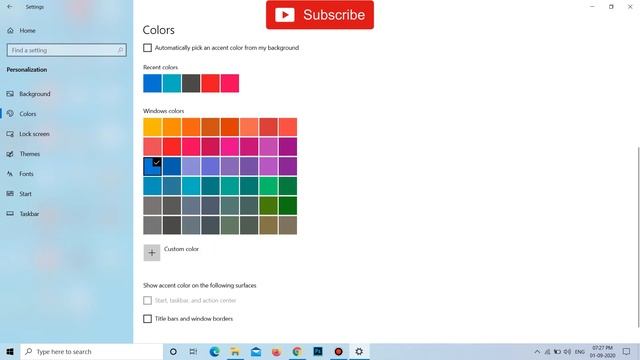Image resolution: width=640 pixels, height=360 pixels.
Task: Check Title bars and window borders
Action: tap(147, 319)
